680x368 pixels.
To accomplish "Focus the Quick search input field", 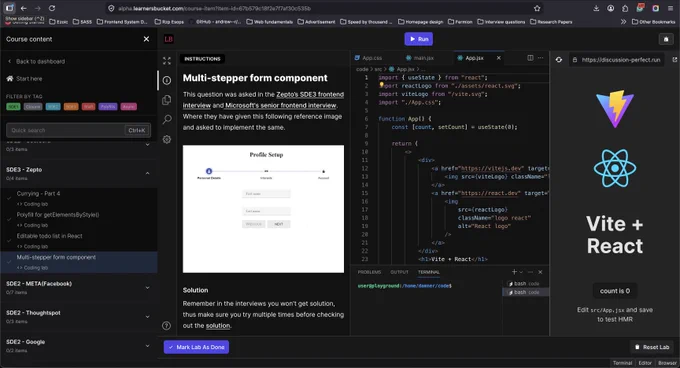I will (78, 130).
